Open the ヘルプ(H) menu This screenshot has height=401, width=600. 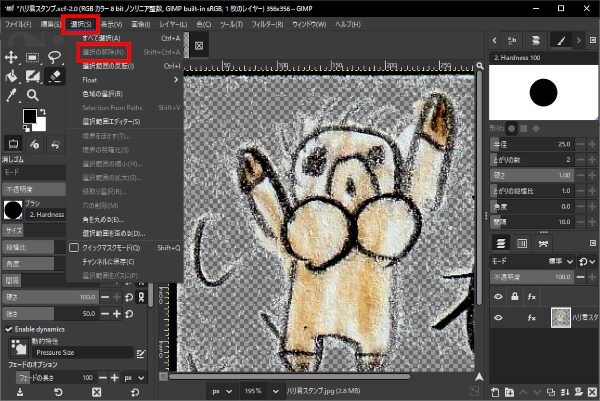coord(348,24)
